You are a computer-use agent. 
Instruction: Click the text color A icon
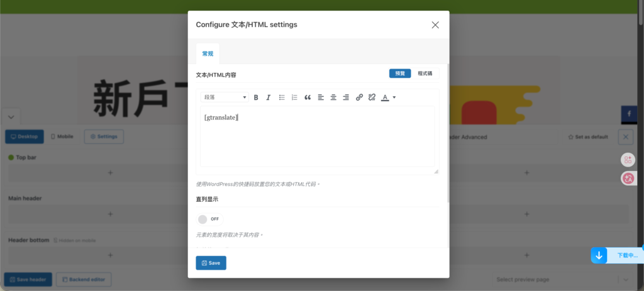click(385, 97)
